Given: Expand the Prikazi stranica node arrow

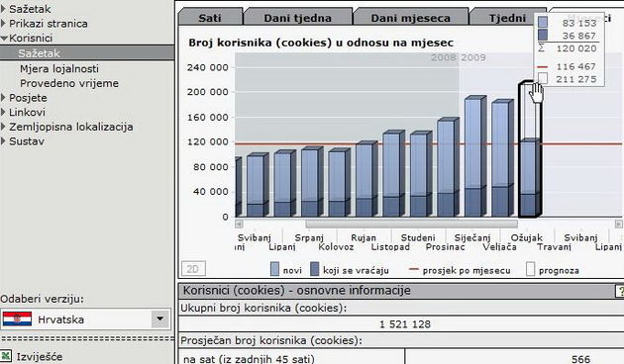Looking at the screenshot, I should click(3, 24).
